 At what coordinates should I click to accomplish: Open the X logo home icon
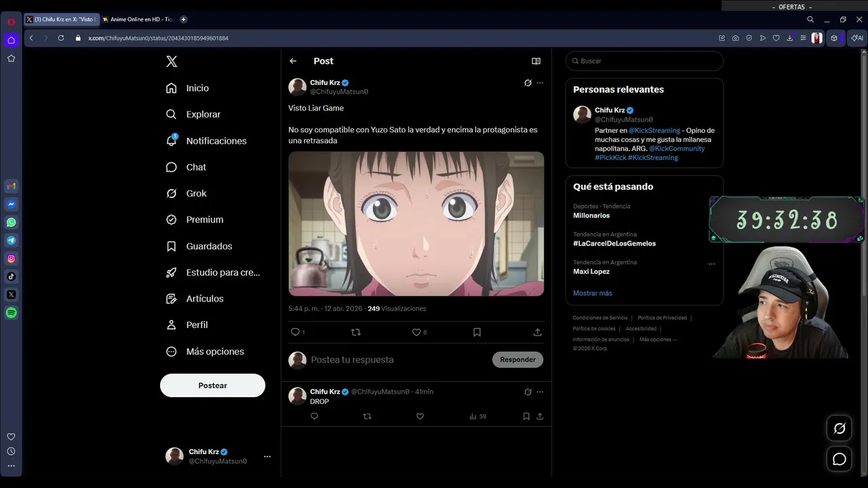coord(172,61)
